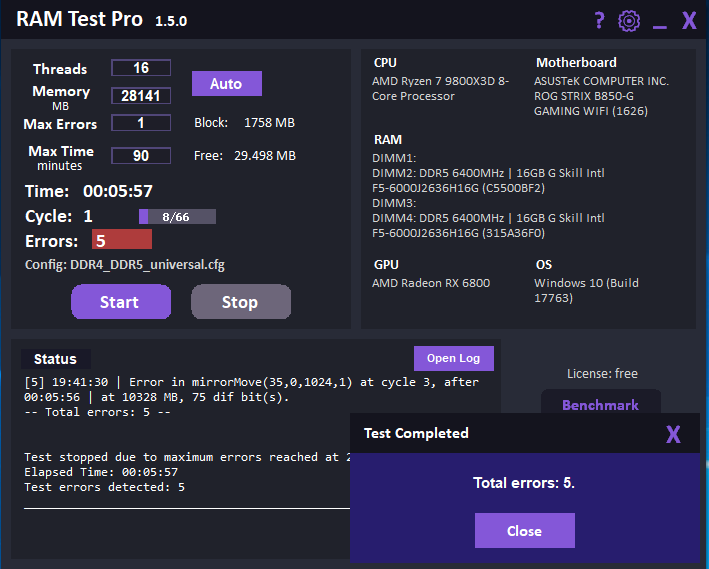This screenshot has width=709, height=569.
Task: Start the memory test
Action: point(121,302)
